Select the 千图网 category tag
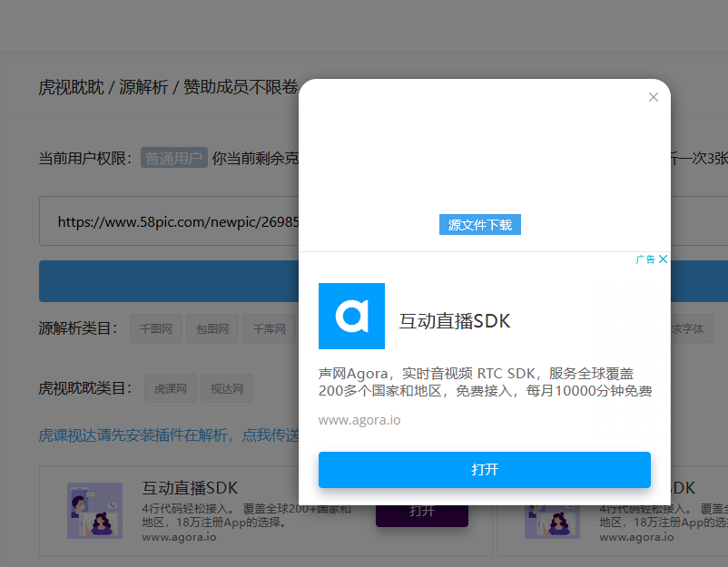This screenshot has width=728, height=567. [x=156, y=328]
